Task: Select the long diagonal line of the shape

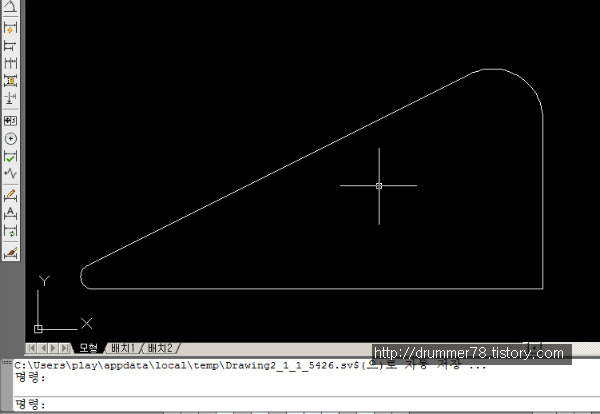Action: point(279,168)
